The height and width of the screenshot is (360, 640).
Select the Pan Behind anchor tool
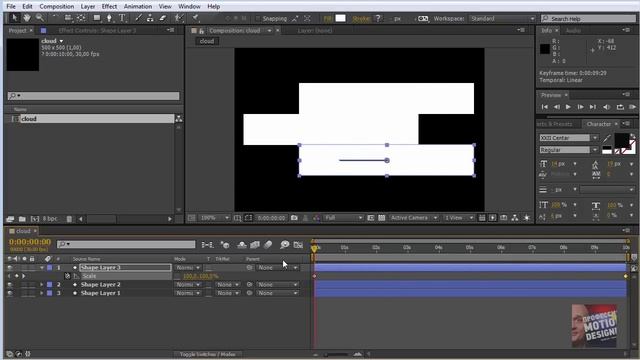(x=81, y=18)
